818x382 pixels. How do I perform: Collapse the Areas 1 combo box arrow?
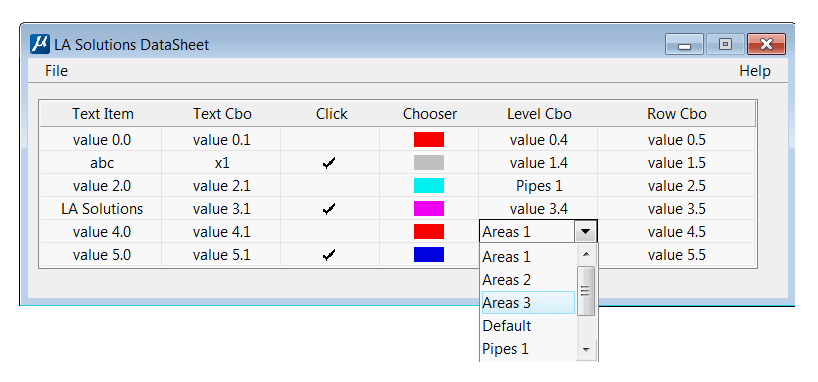tap(585, 232)
